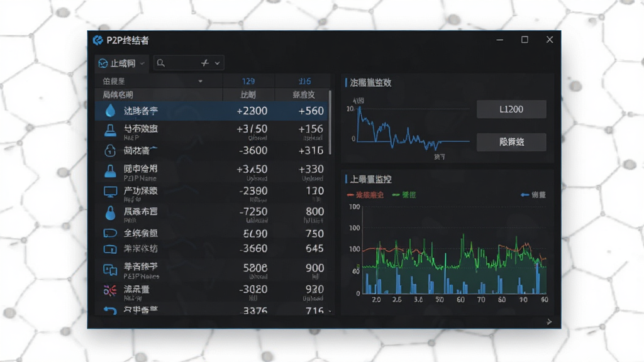Click the return arrow icon in bottom row
This screenshot has height=362, width=644.
pyautogui.click(x=110, y=310)
